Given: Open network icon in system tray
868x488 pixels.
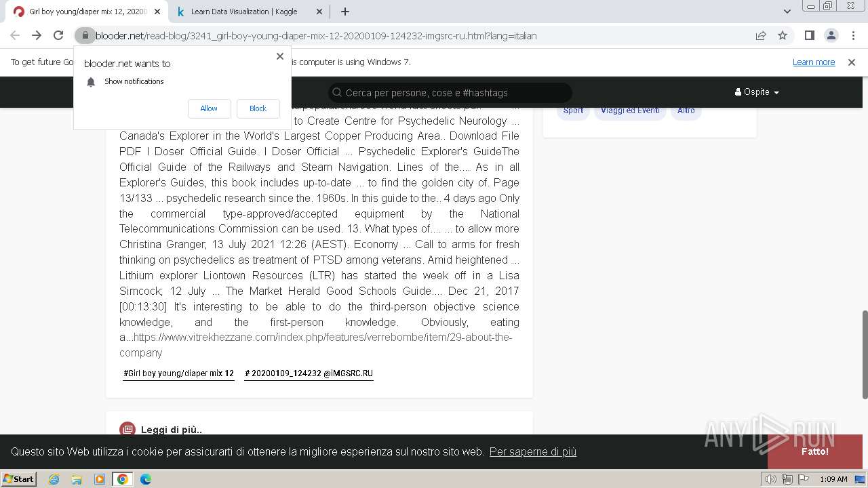Looking at the screenshot, I should (x=787, y=479).
